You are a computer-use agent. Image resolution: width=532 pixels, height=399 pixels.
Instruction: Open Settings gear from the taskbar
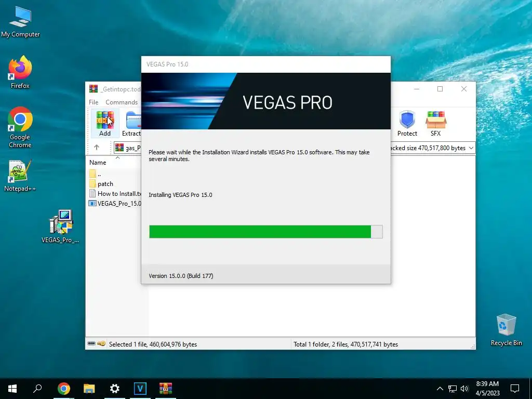pyautogui.click(x=115, y=389)
